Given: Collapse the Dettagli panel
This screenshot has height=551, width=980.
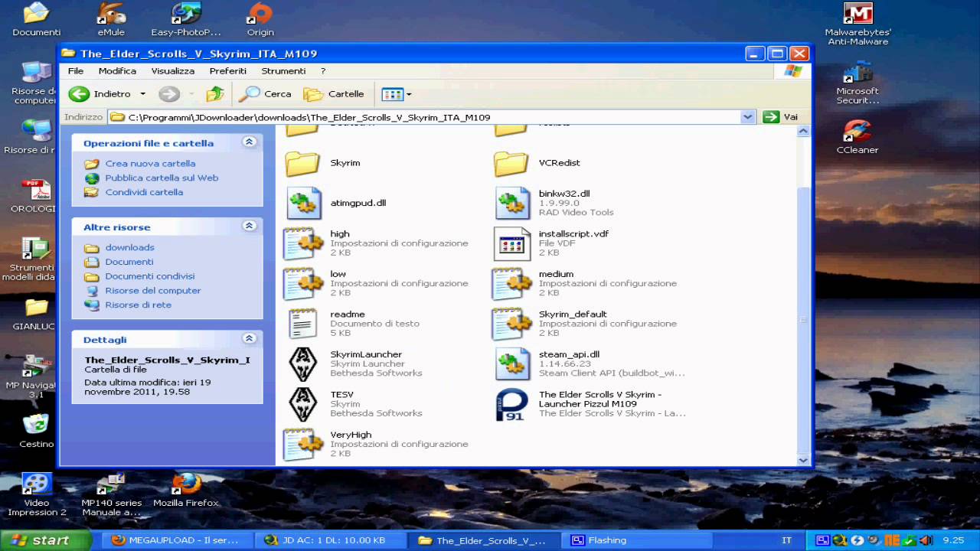Looking at the screenshot, I should (x=249, y=338).
